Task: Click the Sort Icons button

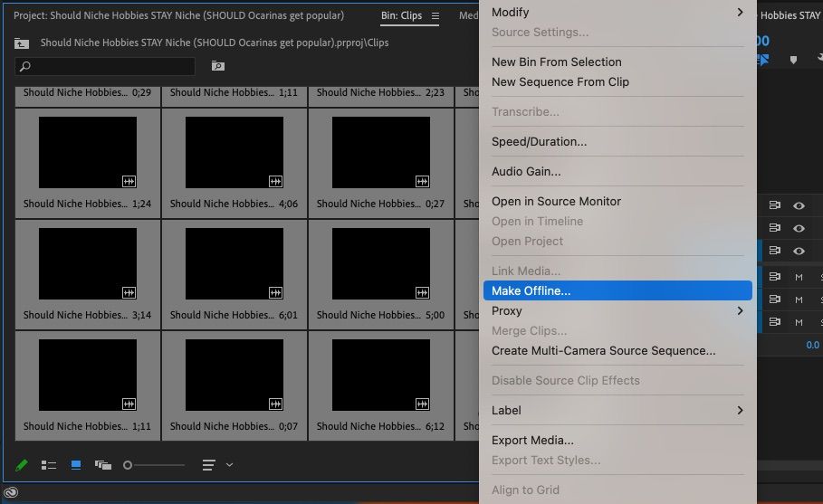Action: pyautogui.click(x=208, y=465)
